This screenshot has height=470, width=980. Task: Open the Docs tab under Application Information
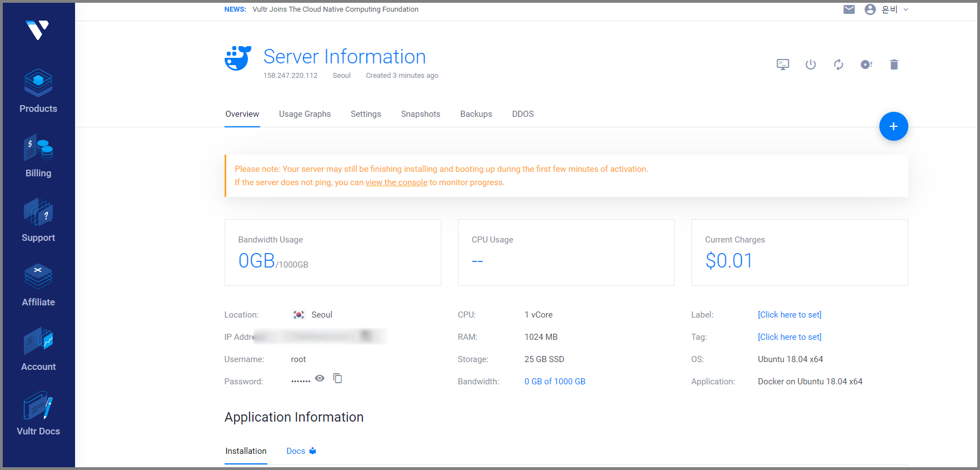301,451
